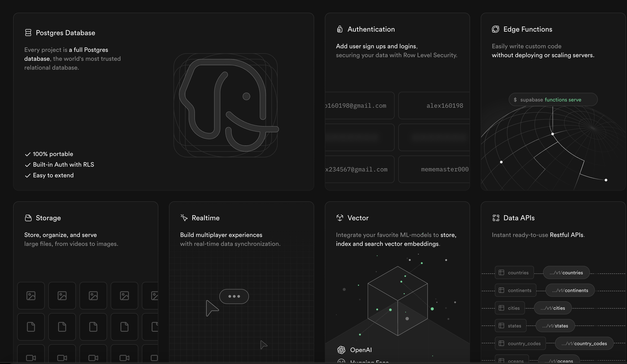Image resolution: width=627 pixels, height=364 pixels.
Task: Click the Postgres Database stack icon
Action: click(28, 32)
